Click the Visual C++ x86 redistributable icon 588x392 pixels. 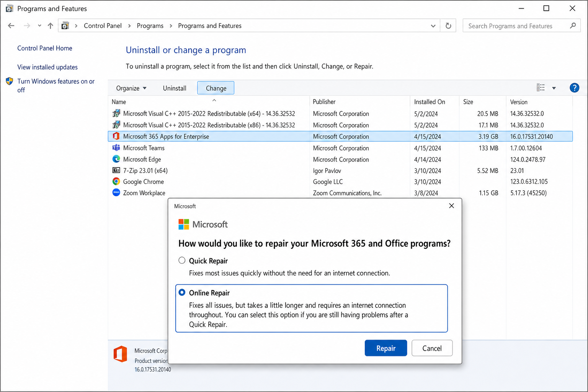coord(116,125)
